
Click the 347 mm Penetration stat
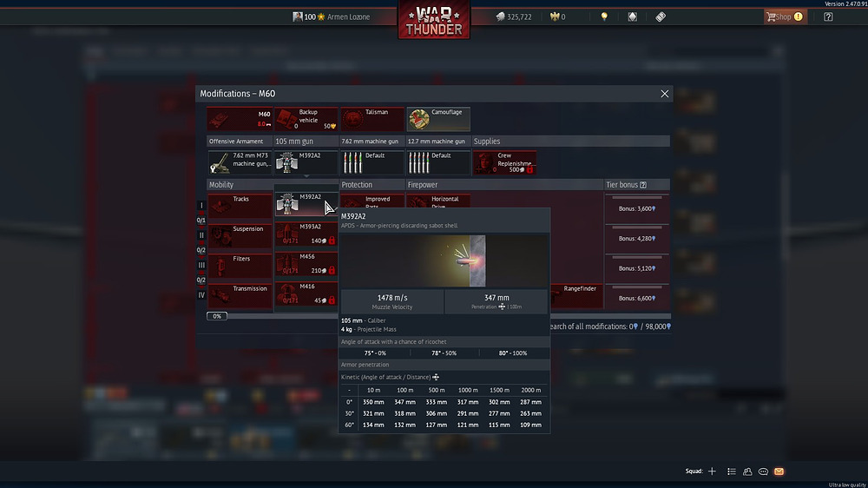(496, 301)
